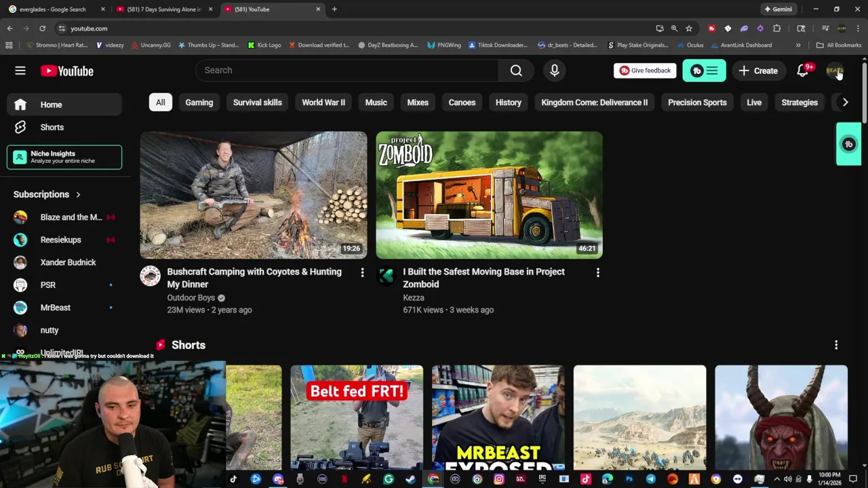
Task: Reload the page in Chrome
Action: tap(42, 28)
